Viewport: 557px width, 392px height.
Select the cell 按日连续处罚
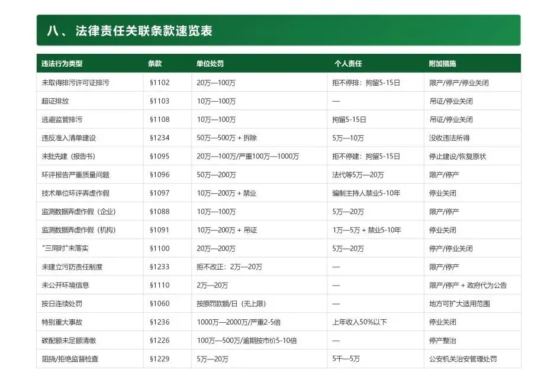pos(62,304)
